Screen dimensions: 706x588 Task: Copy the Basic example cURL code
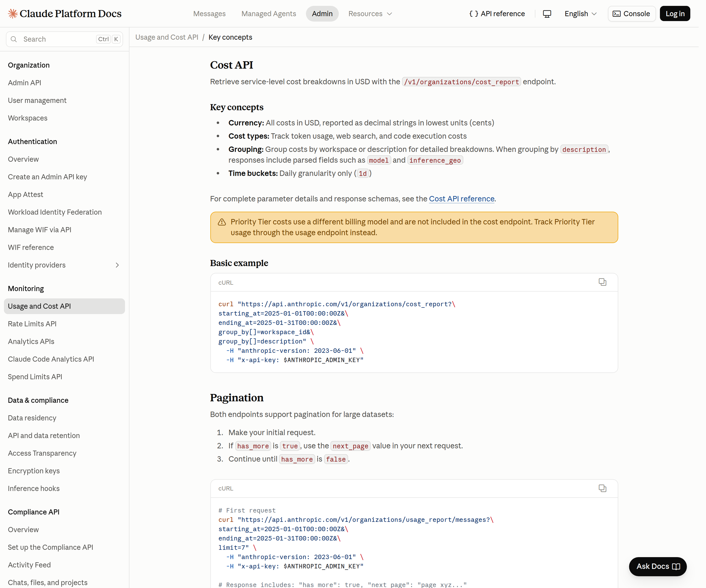[x=609, y=285]
